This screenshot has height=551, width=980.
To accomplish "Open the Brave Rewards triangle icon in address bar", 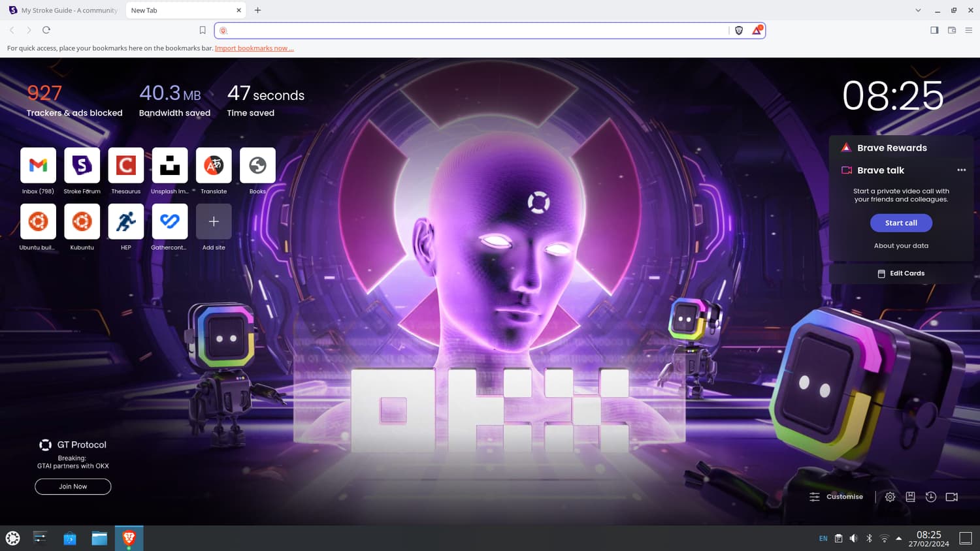I will coord(757,31).
